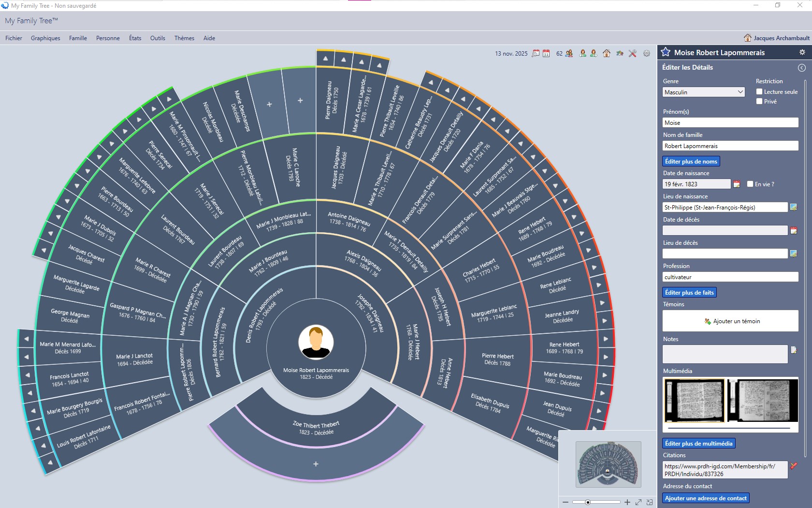Open the Outils menu
Viewport: 812px width, 508px height.
pos(158,38)
